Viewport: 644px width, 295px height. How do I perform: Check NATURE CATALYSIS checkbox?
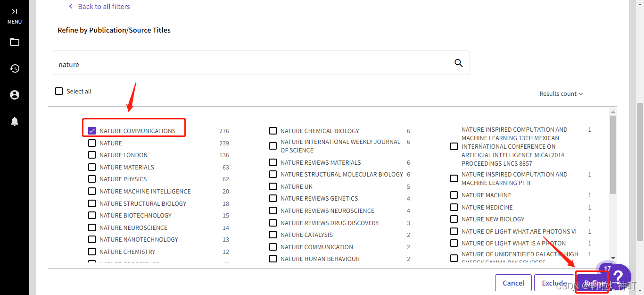pos(273,235)
